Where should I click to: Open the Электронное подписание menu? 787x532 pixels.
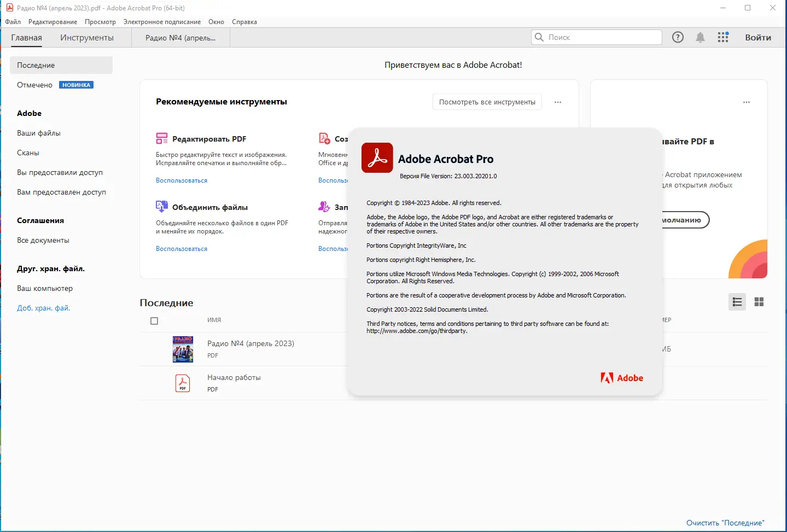(x=162, y=22)
